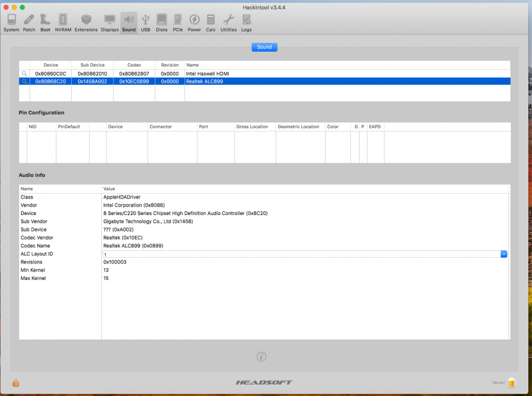Click the magnifier icon for Realtek ALC899

click(x=24, y=81)
